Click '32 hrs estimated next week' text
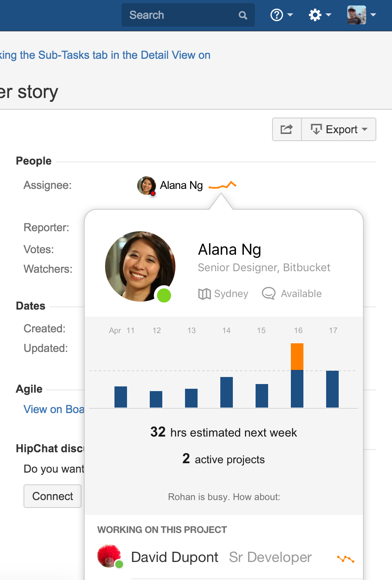The height and width of the screenshot is (580, 392). pyautogui.click(x=223, y=432)
